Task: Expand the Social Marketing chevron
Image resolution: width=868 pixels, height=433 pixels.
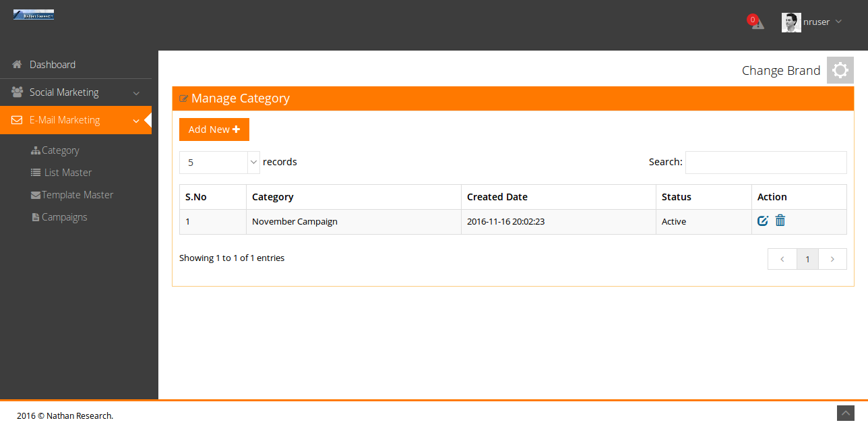Action: click(136, 93)
